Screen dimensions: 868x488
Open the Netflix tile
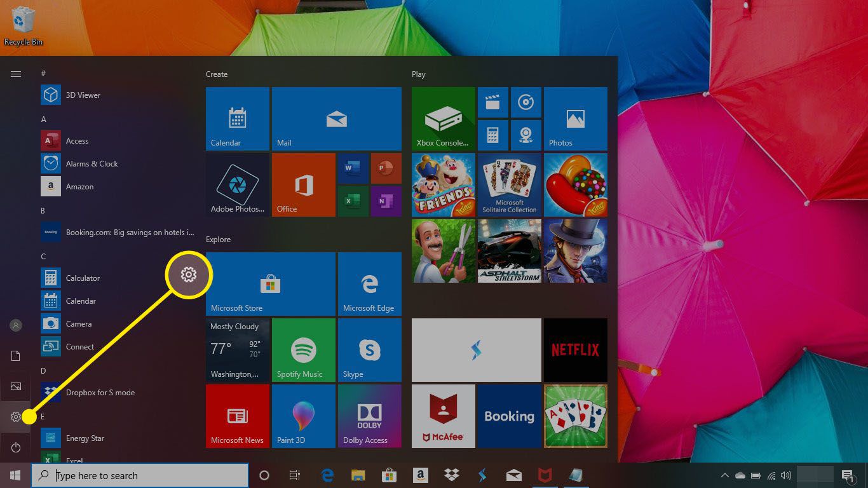coord(575,349)
